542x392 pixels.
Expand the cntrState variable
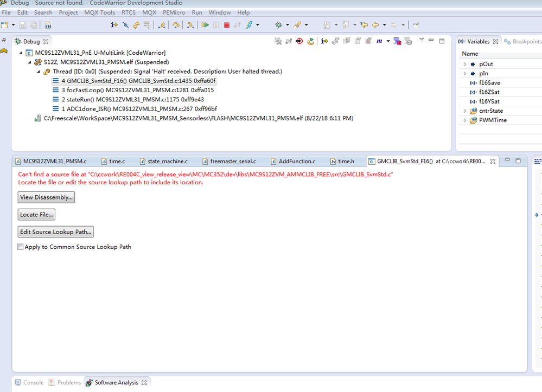click(464, 111)
